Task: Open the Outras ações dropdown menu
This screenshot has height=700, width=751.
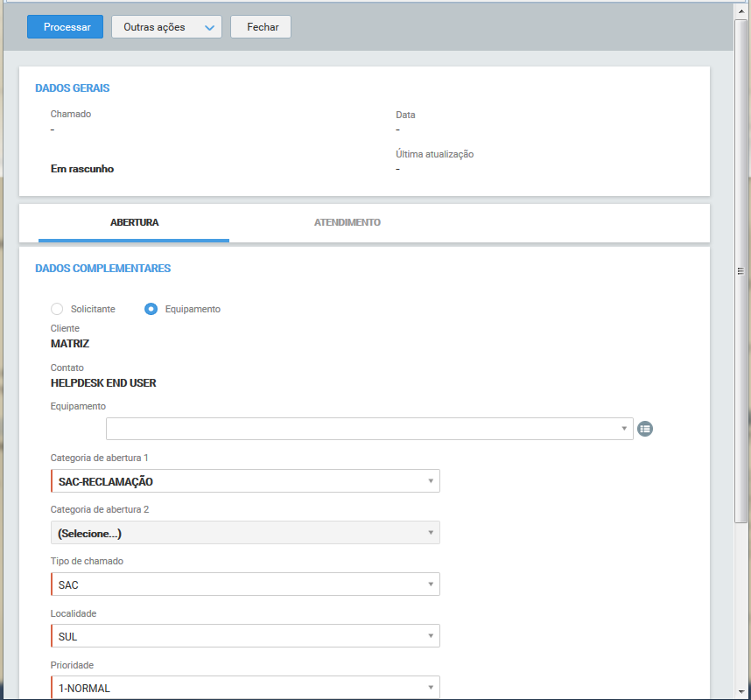Action: pos(166,27)
